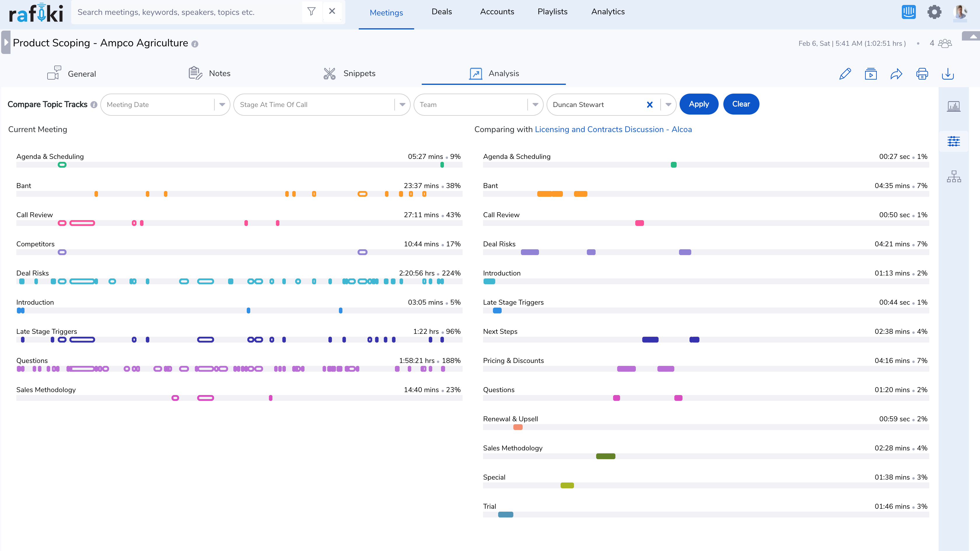
Task: Click the share arrow icon
Action: pyautogui.click(x=896, y=74)
